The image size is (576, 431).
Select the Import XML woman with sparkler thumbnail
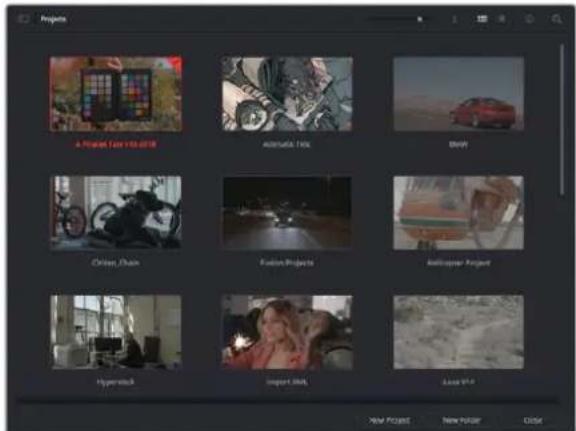[287, 332]
